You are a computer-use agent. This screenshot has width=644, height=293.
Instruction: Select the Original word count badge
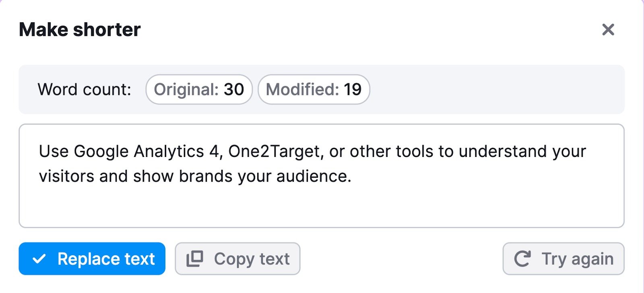coord(199,89)
